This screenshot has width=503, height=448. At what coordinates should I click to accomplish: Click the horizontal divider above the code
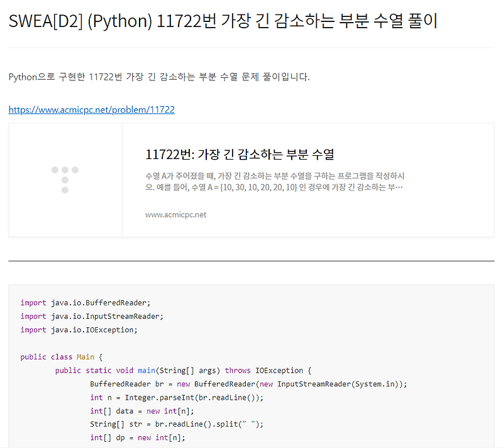251,259
